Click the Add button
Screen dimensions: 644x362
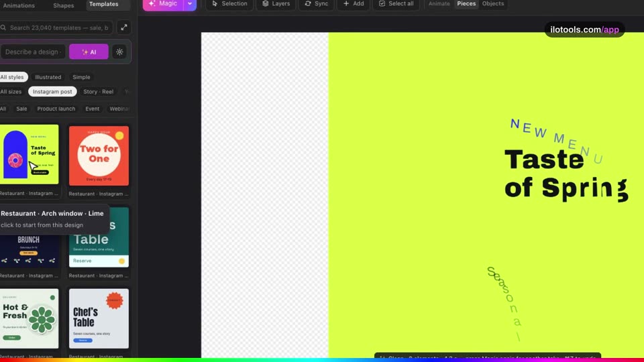coord(354,4)
